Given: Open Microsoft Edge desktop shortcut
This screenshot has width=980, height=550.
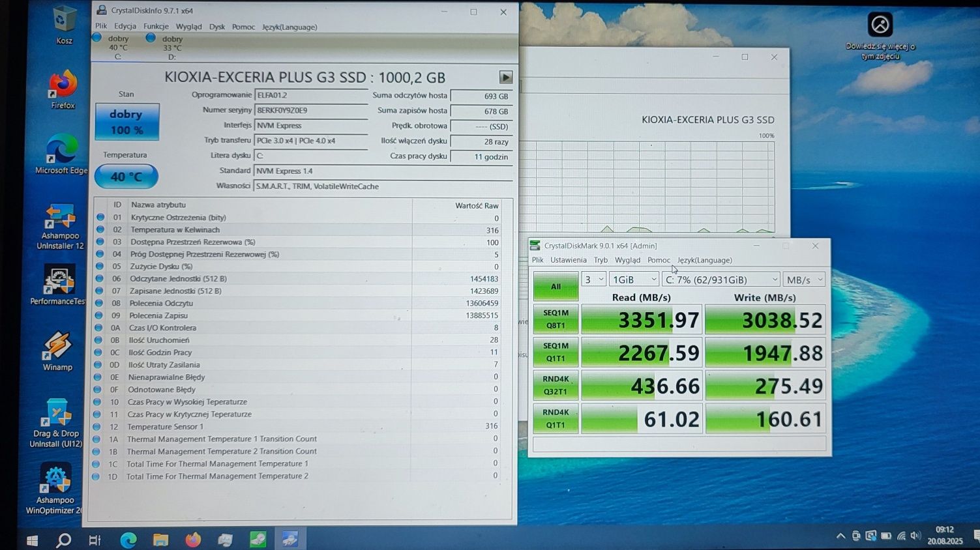Looking at the screenshot, I should pos(61,155).
